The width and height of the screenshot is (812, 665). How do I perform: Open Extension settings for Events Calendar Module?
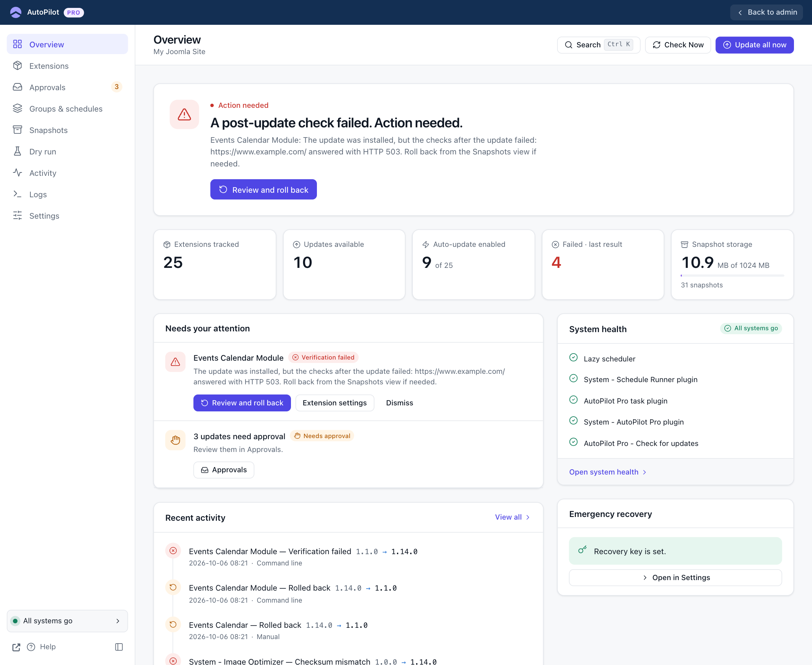[x=335, y=403]
